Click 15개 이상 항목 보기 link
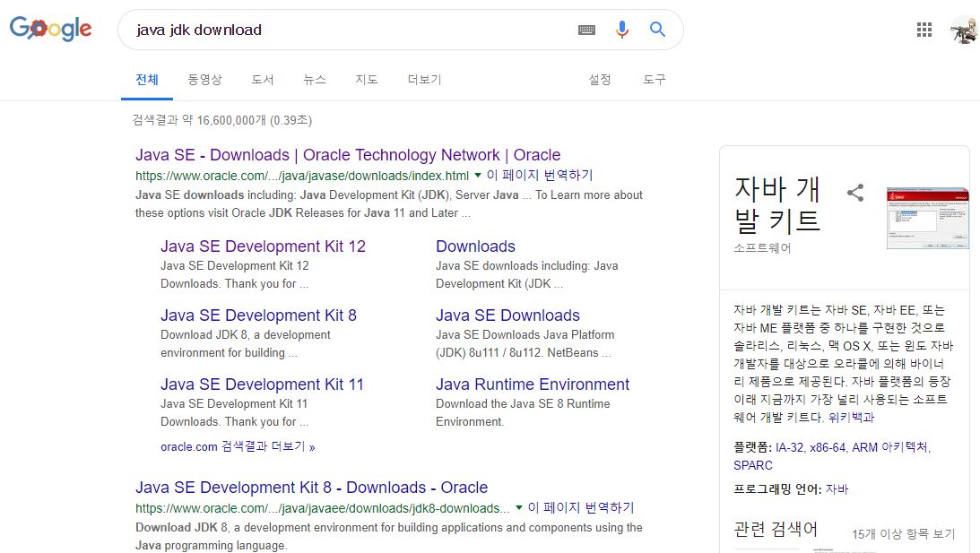980x553 pixels. point(904,533)
